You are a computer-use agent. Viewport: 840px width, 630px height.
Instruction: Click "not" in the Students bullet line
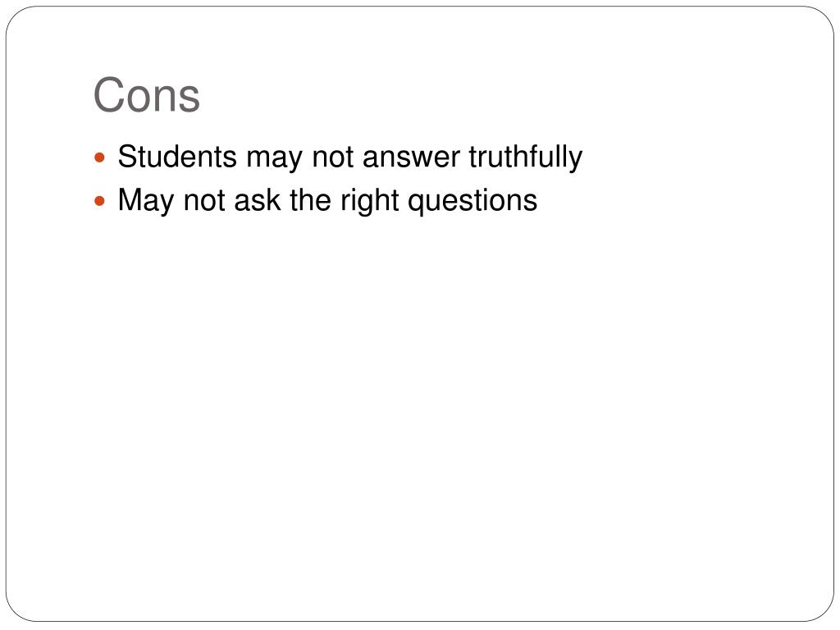(333, 157)
